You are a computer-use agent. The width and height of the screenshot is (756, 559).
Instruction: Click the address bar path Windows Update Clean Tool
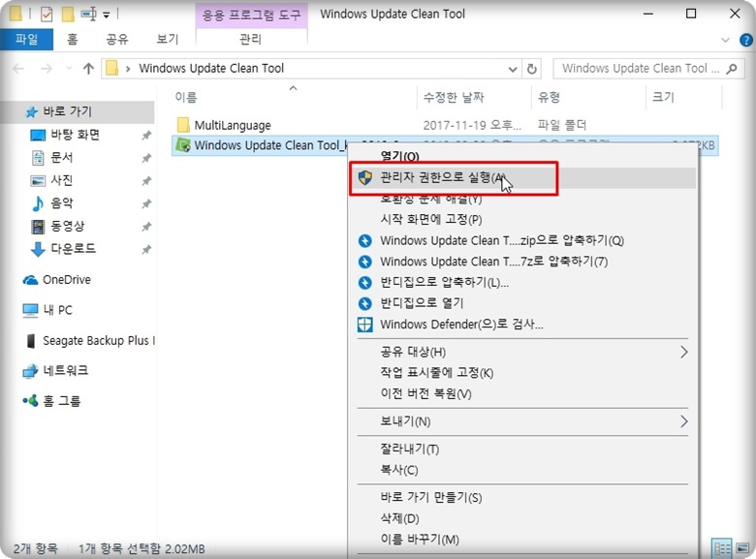(211, 69)
